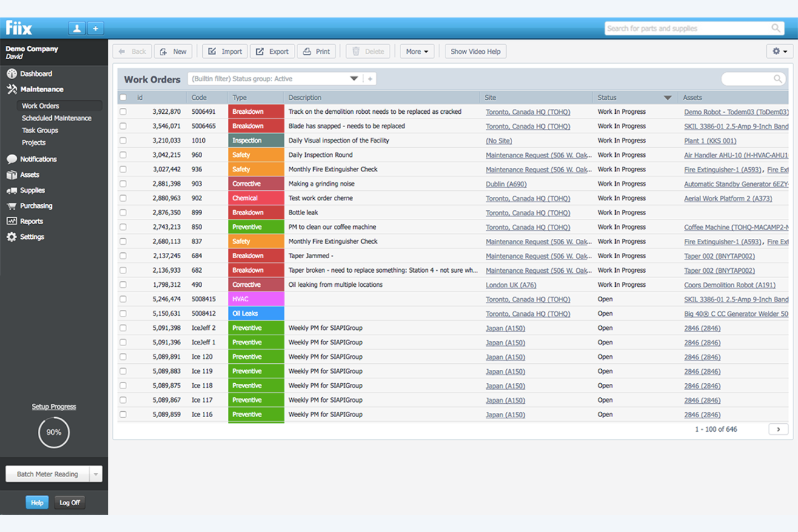Click the Export toolbar button
Image resolution: width=798 pixels, height=532 pixels.
click(272, 52)
